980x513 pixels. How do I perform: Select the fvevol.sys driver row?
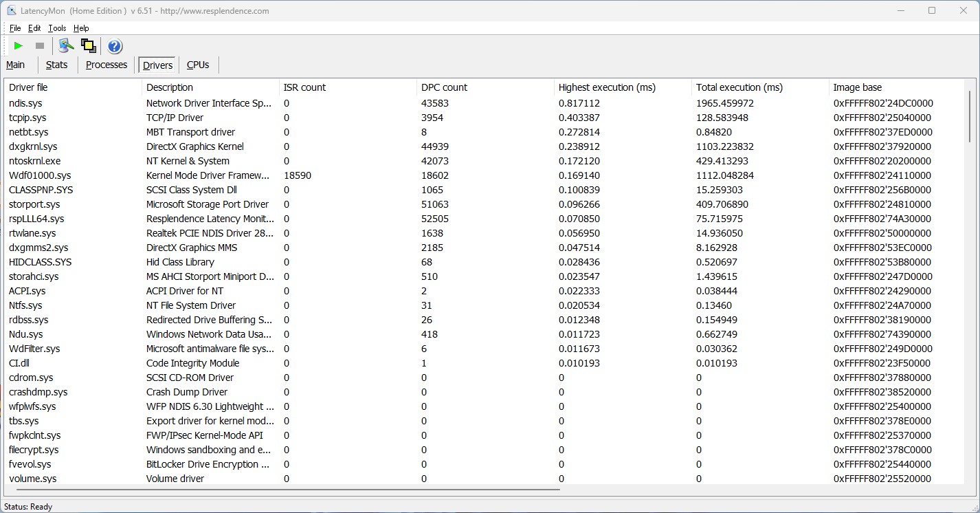pos(485,464)
